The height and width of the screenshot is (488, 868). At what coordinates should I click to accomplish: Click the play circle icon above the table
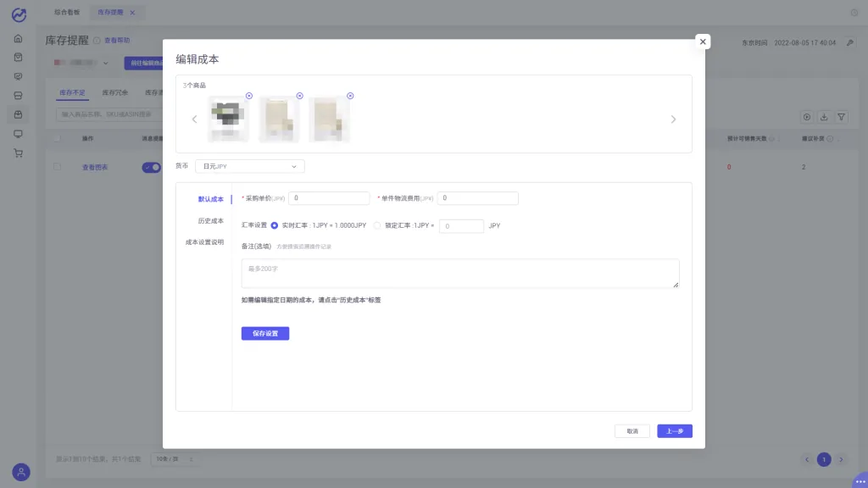(807, 117)
